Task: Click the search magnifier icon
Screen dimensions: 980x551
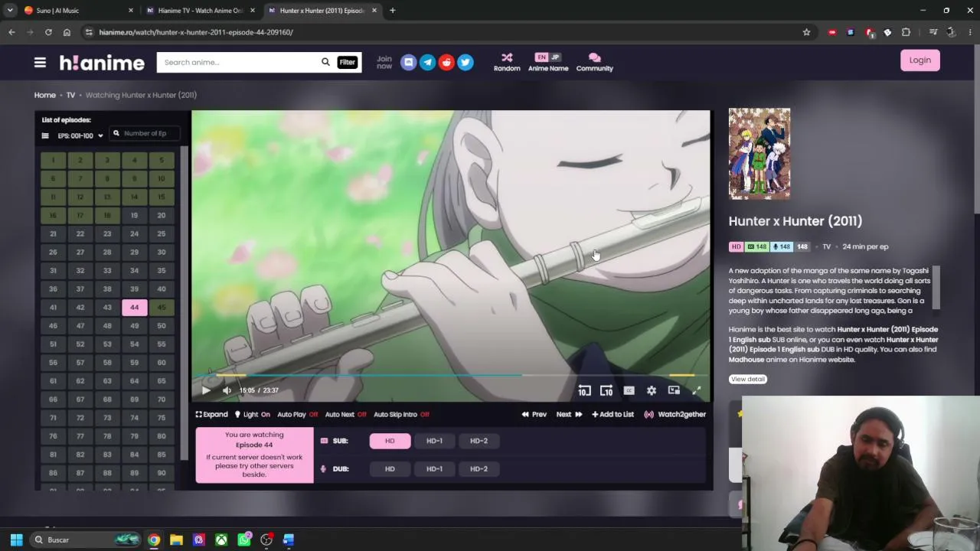Action: 325,62
